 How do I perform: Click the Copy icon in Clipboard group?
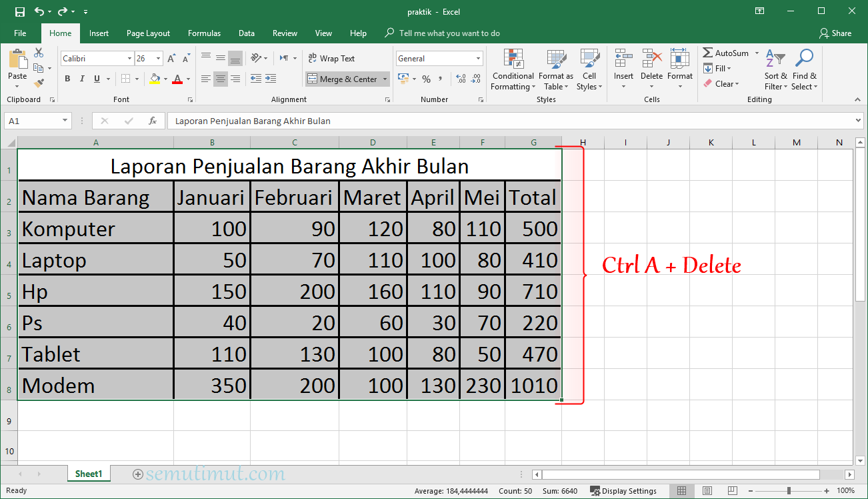coord(39,68)
